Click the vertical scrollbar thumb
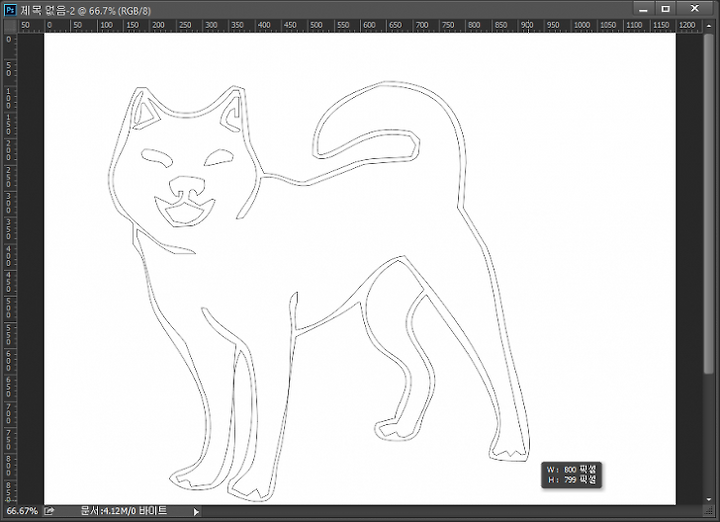The height and width of the screenshot is (522, 720). click(709, 205)
